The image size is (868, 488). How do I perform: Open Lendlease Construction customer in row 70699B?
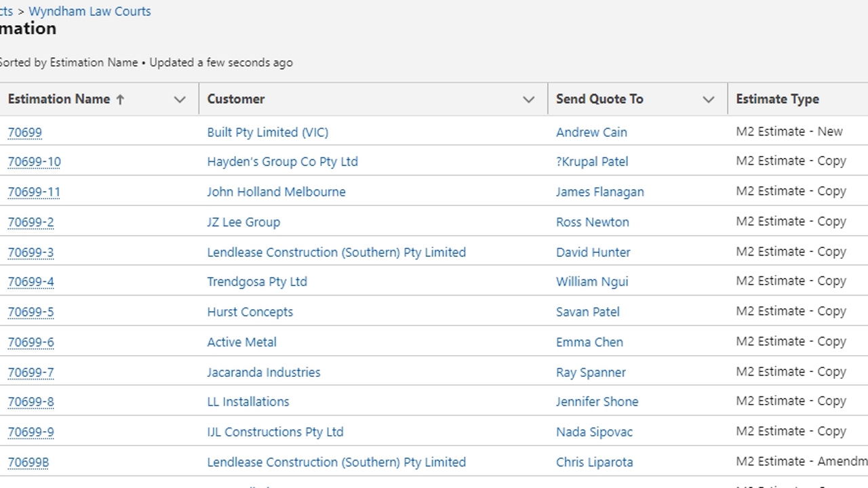[x=336, y=463]
